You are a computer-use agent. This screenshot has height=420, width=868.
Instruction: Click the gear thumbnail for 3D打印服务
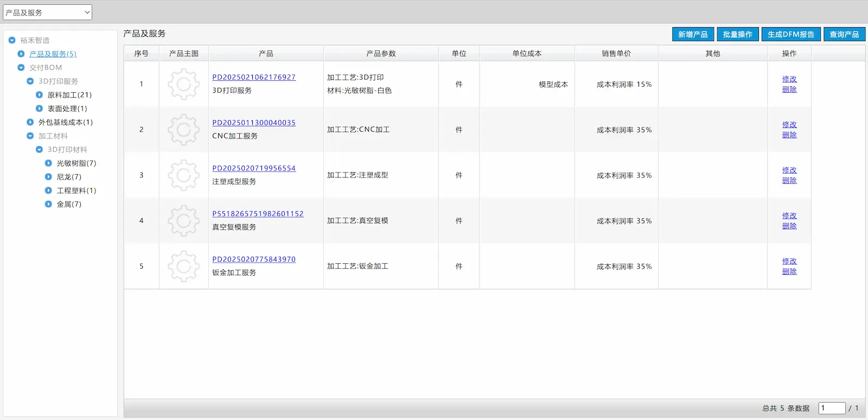point(183,84)
